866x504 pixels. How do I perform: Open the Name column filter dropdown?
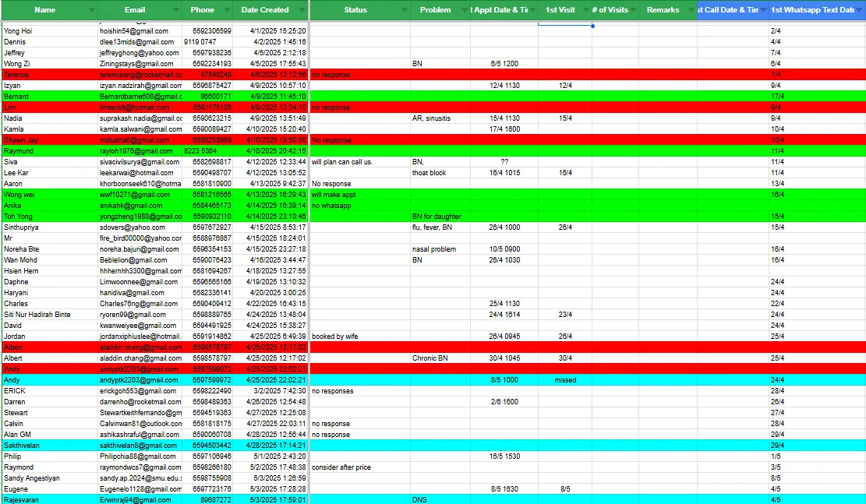[92, 10]
